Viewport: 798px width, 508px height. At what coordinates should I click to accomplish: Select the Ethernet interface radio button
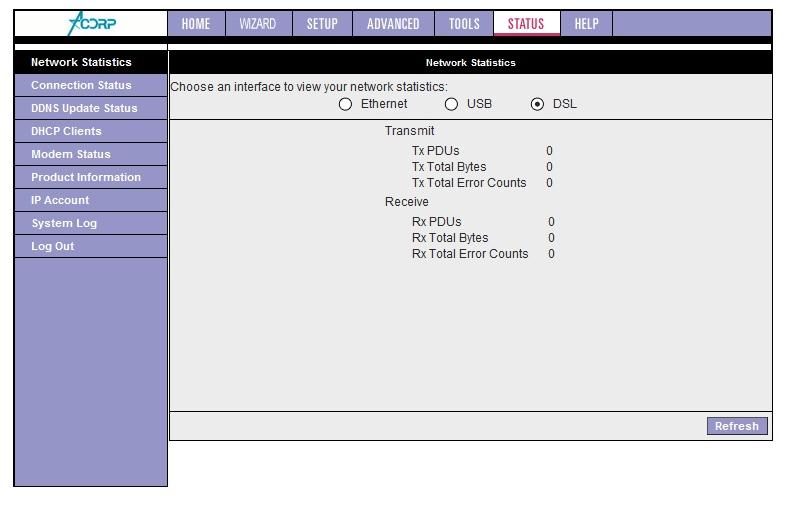(345, 104)
